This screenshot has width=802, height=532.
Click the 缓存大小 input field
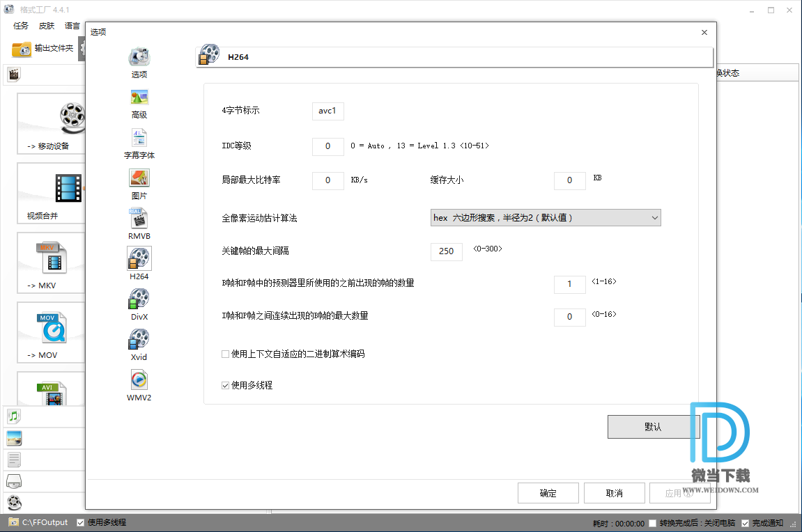569,181
